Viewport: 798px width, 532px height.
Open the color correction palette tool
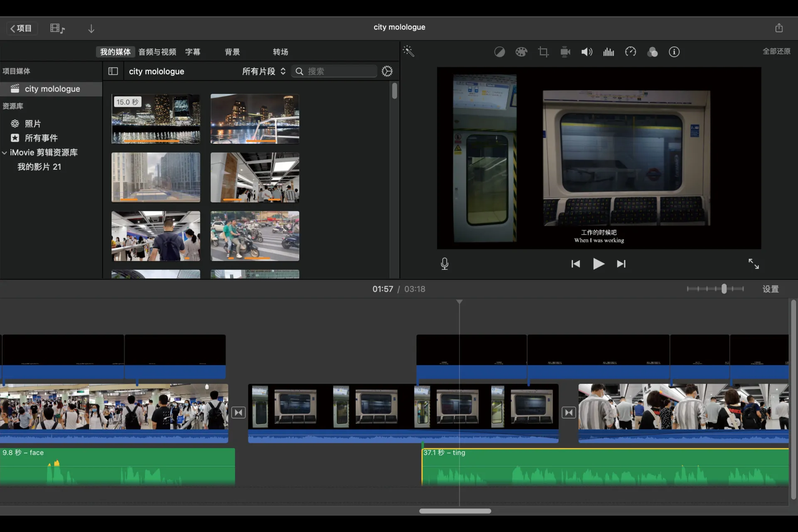pyautogui.click(x=521, y=52)
